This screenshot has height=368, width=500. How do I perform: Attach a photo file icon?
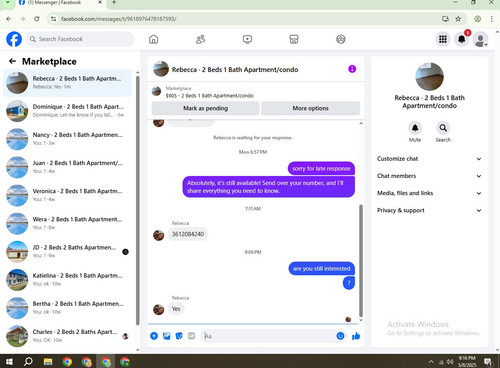167,336
